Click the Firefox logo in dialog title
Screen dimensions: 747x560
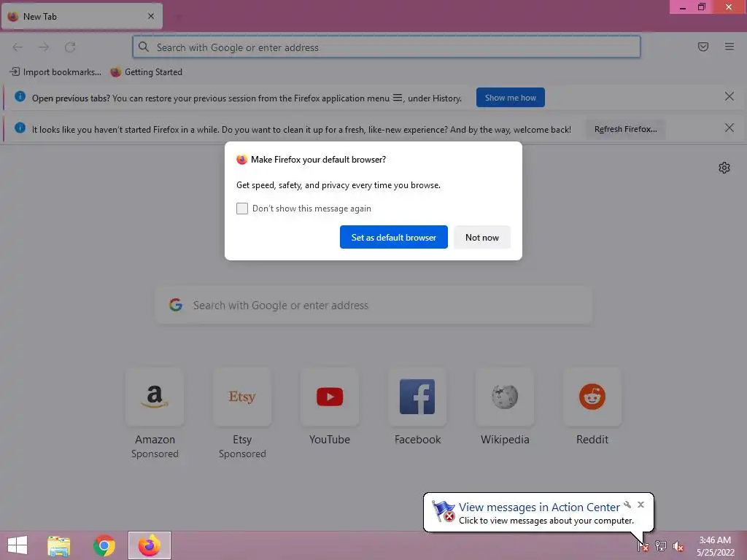pos(242,160)
